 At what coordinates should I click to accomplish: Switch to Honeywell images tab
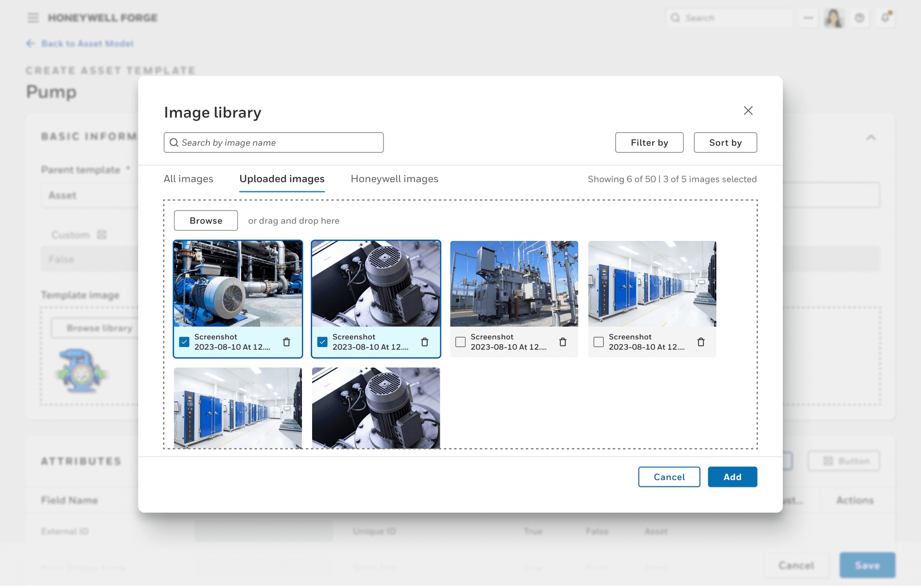click(395, 178)
